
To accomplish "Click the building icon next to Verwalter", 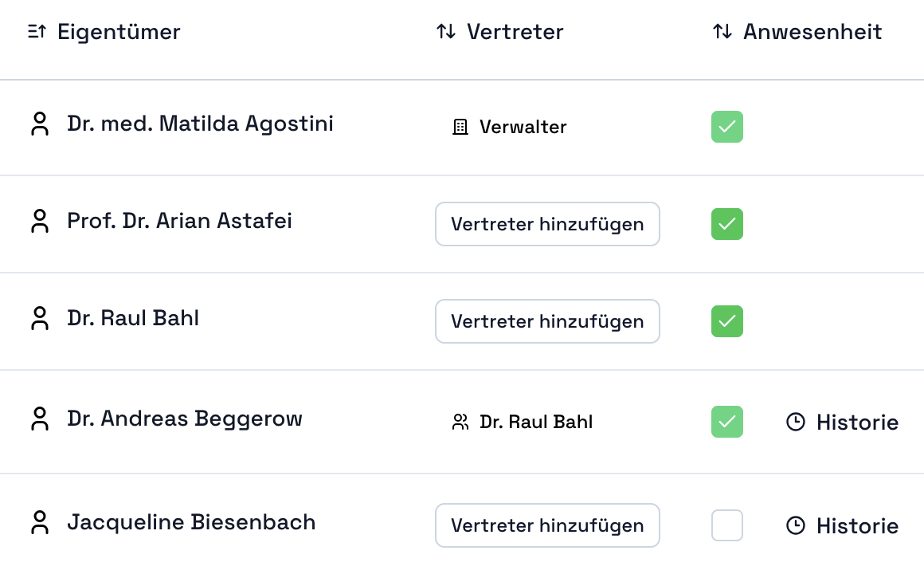I will tap(460, 127).
